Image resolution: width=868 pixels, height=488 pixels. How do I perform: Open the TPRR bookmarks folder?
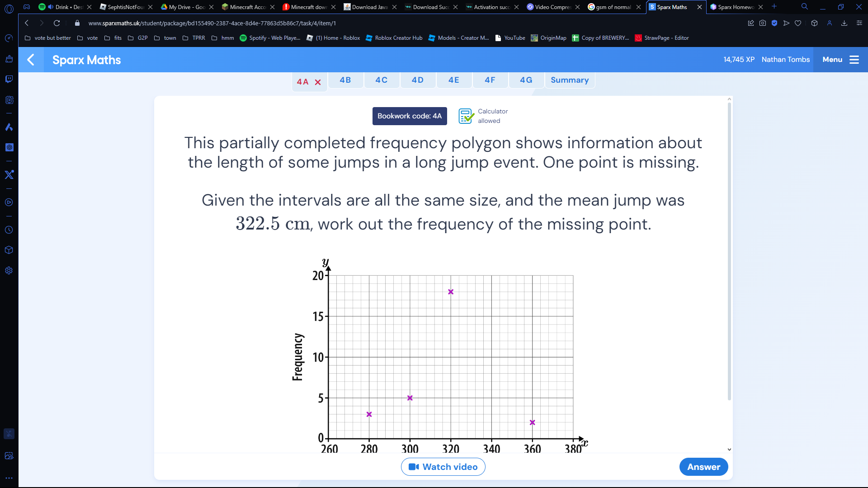coord(194,38)
